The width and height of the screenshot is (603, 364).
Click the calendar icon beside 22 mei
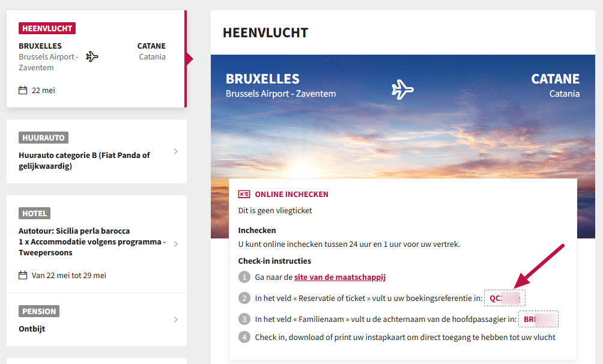(23, 91)
